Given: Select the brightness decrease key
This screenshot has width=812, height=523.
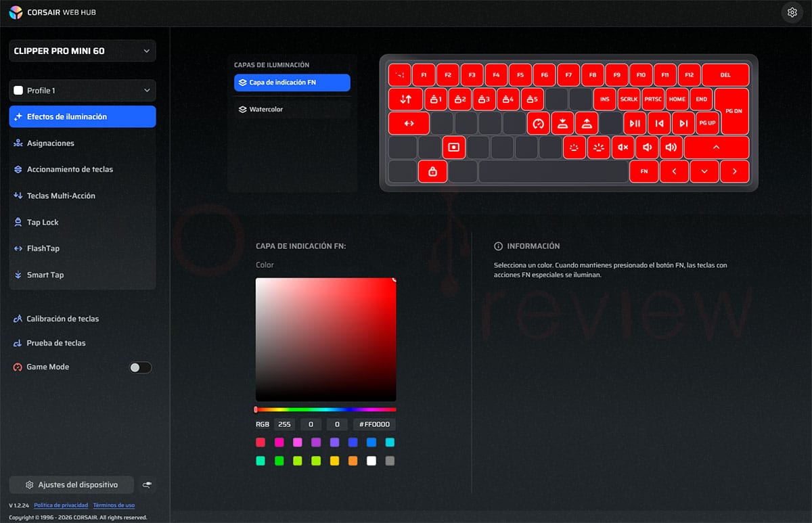Looking at the screenshot, I should [x=574, y=147].
